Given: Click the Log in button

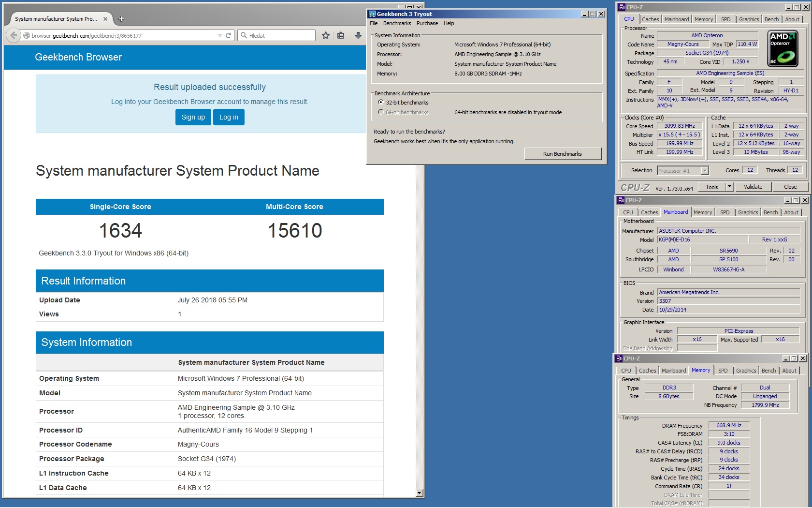Looking at the screenshot, I should point(229,117).
